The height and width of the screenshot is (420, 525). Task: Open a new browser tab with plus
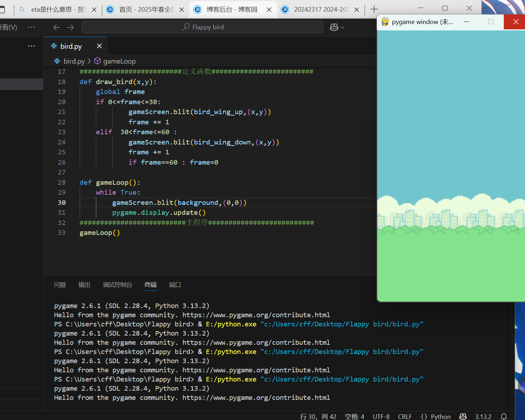374,9
